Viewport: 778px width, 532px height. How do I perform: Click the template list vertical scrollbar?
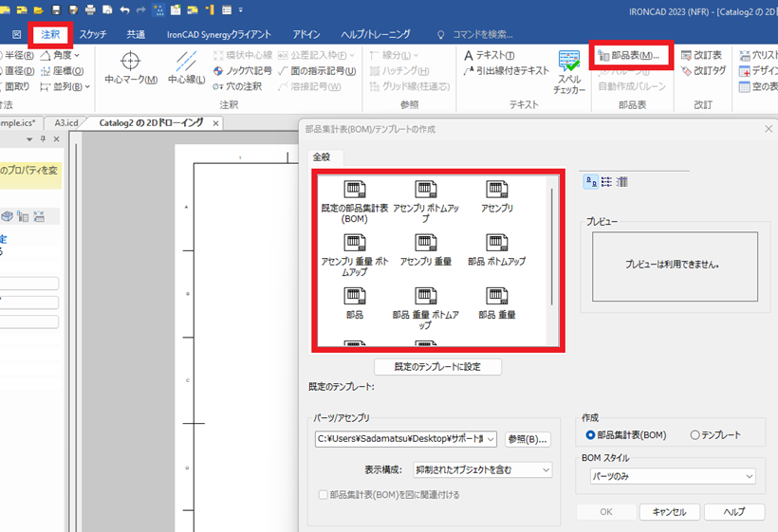(x=552, y=247)
